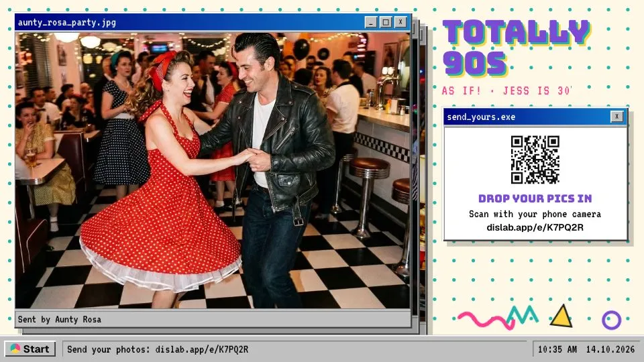Click taskbar text 'Send your photos: dislab.app/e/K7PQ2R'
644x362 pixels.
point(158,349)
